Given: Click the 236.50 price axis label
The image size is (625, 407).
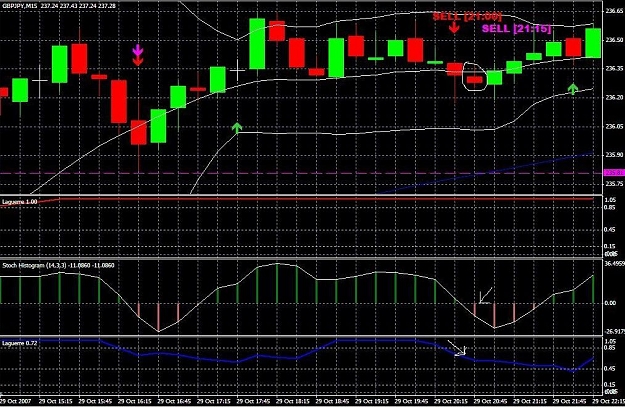Looking at the screenshot, I should [614, 40].
